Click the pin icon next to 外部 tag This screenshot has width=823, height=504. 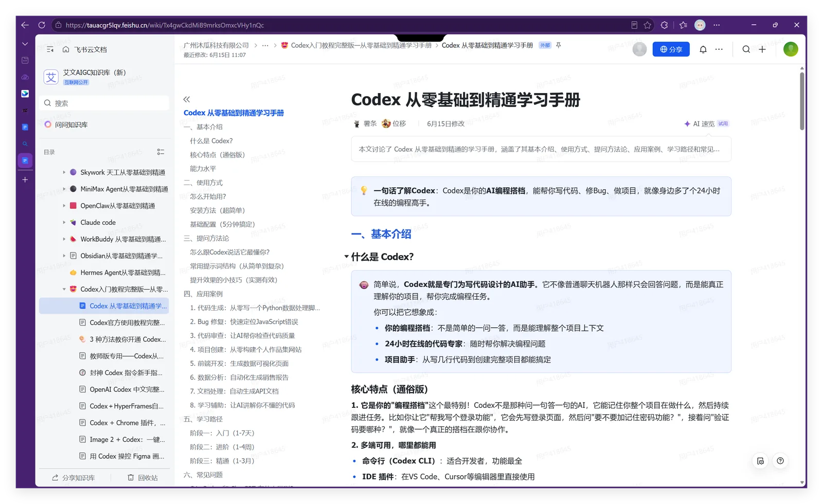[x=559, y=45]
